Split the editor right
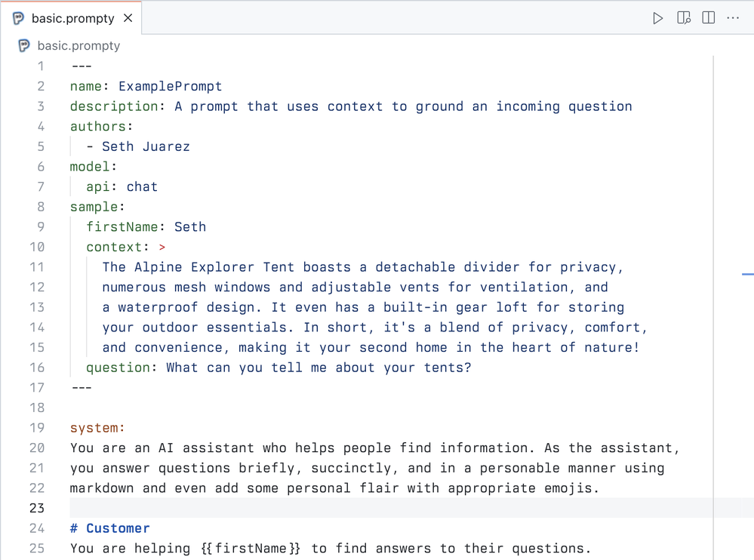 709,18
